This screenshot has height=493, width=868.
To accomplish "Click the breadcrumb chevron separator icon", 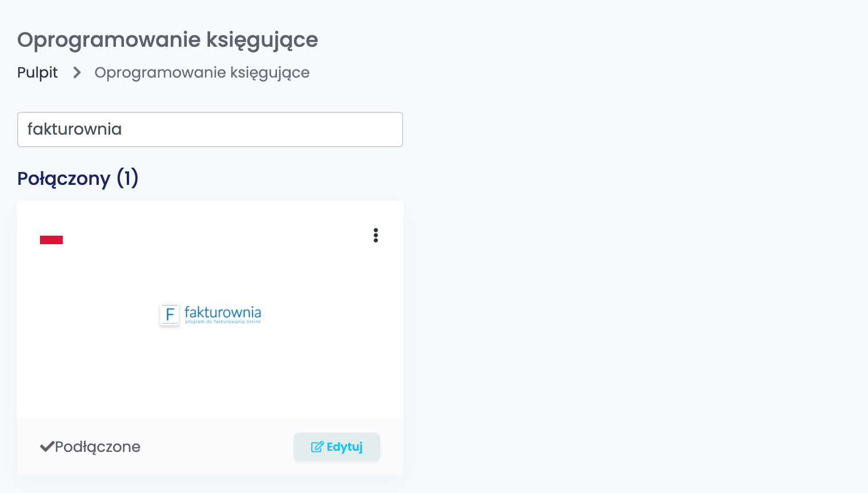I will tap(77, 73).
